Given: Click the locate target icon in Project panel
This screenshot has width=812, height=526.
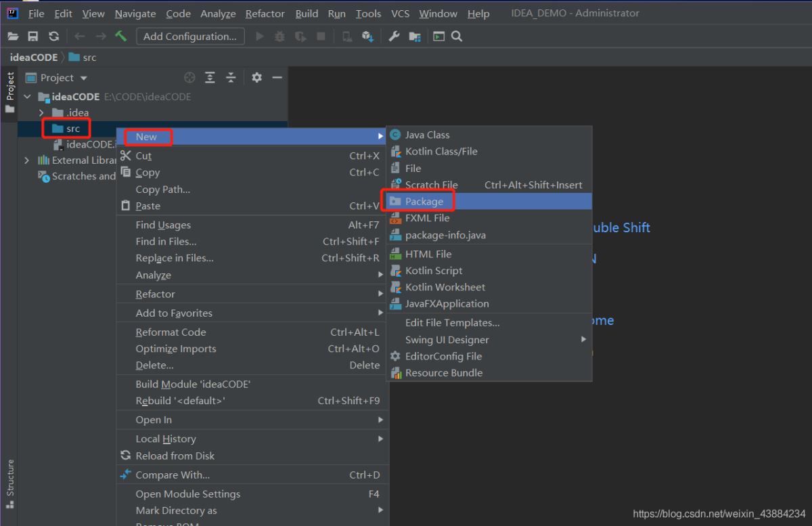Looking at the screenshot, I should [x=190, y=78].
